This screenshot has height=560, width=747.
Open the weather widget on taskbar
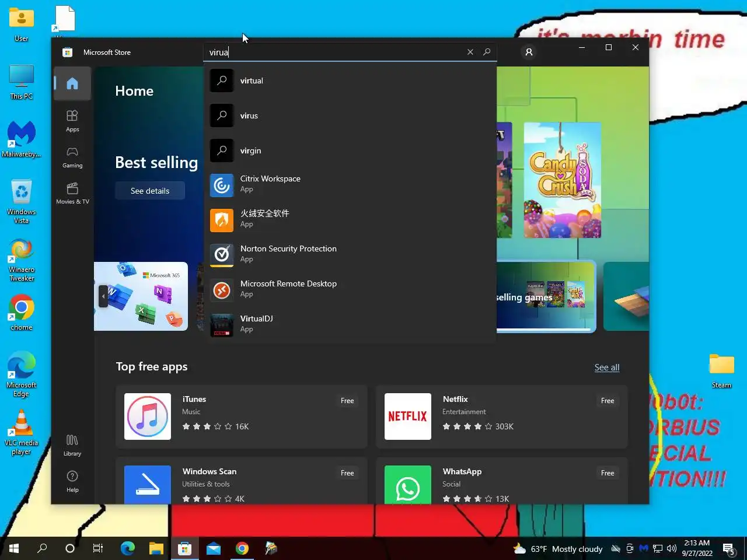558,548
